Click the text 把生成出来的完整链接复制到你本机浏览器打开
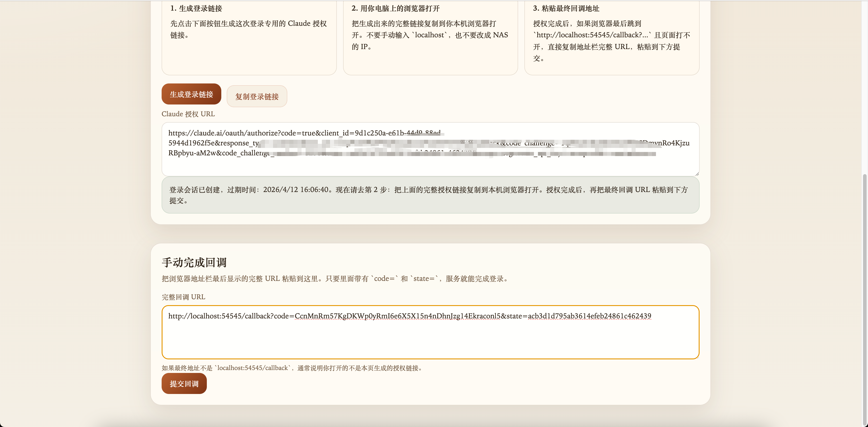This screenshot has height=427, width=868. [430, 35]
